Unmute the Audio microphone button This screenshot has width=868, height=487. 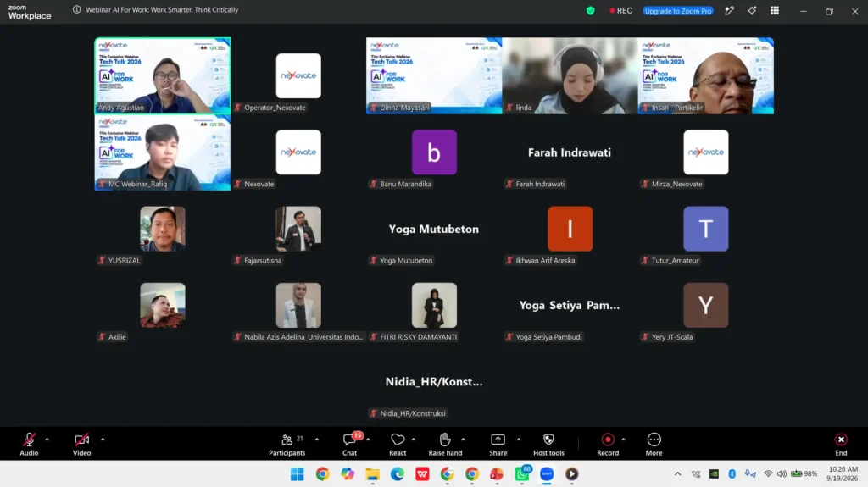[29, 445]
